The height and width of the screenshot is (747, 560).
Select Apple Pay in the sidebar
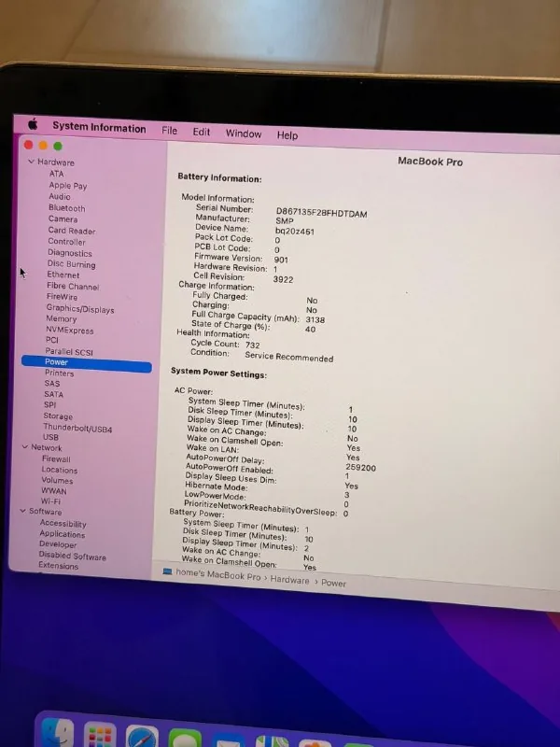(67, 185)
